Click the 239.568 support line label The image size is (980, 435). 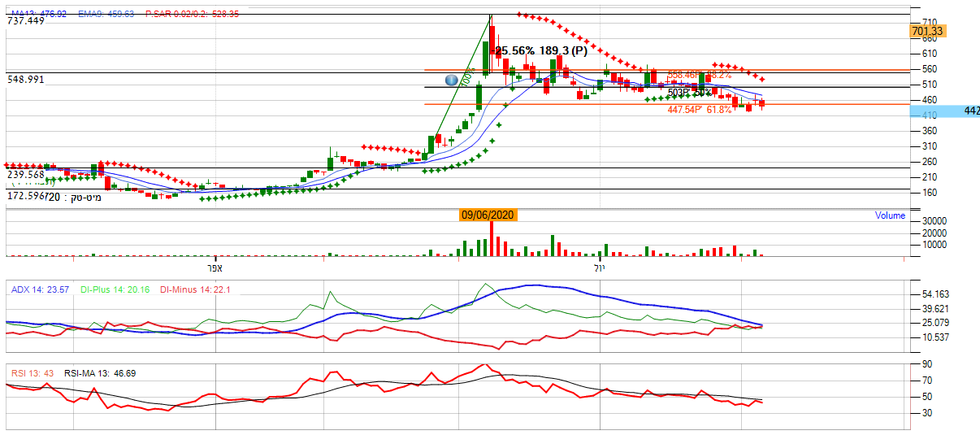pos(26,174)
